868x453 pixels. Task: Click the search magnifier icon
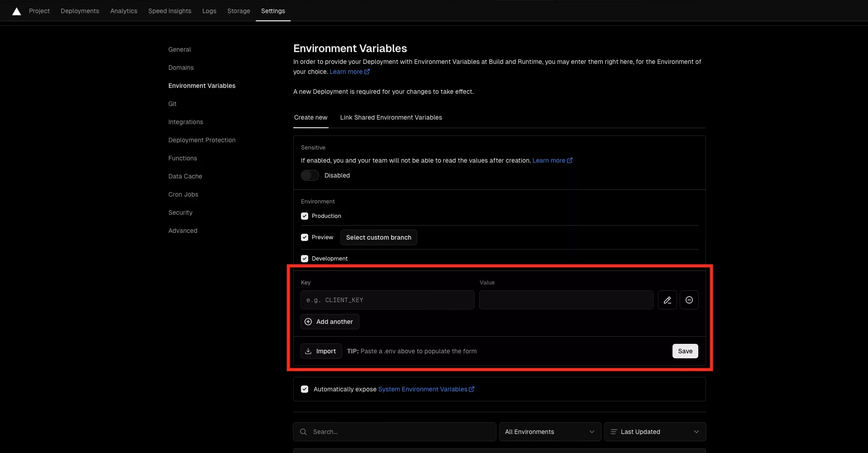[304, 432]
